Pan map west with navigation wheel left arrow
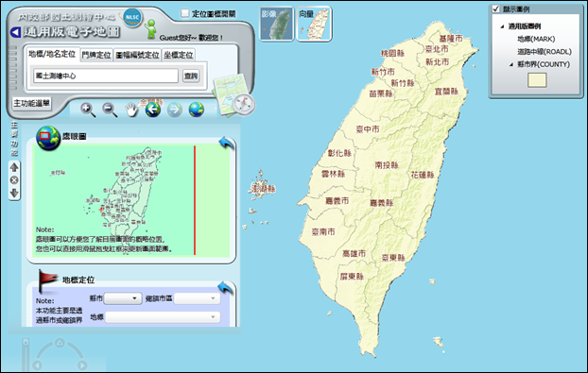 point(37,365)
